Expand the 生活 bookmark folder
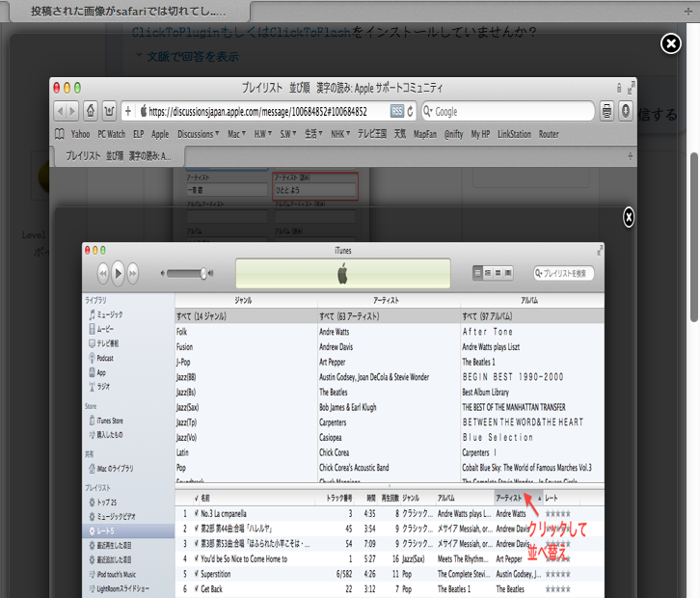Screen dimensions: 700x598 click(313, 134)
